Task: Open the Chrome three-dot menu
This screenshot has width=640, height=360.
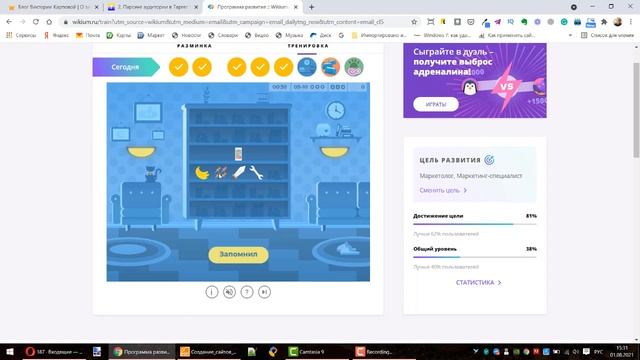Action: (631, 22)
